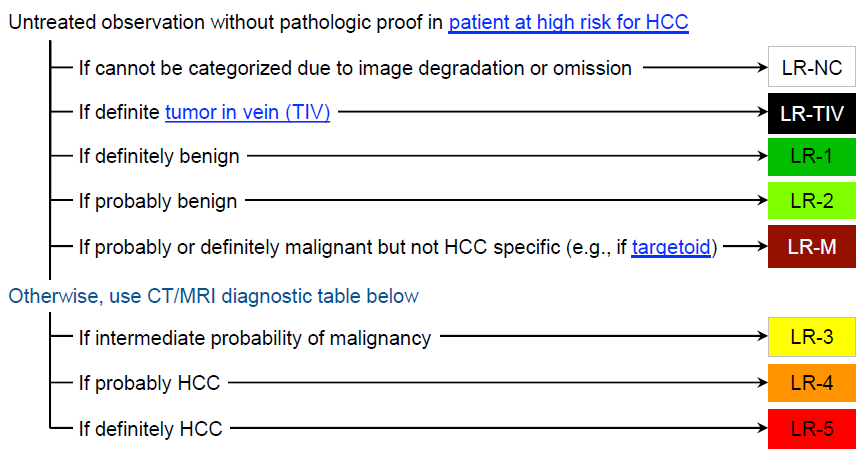Screen dimensions: 861x456
Task: Click 'If intermediate probability of malignancy' text
Action: tap(255, 338)
